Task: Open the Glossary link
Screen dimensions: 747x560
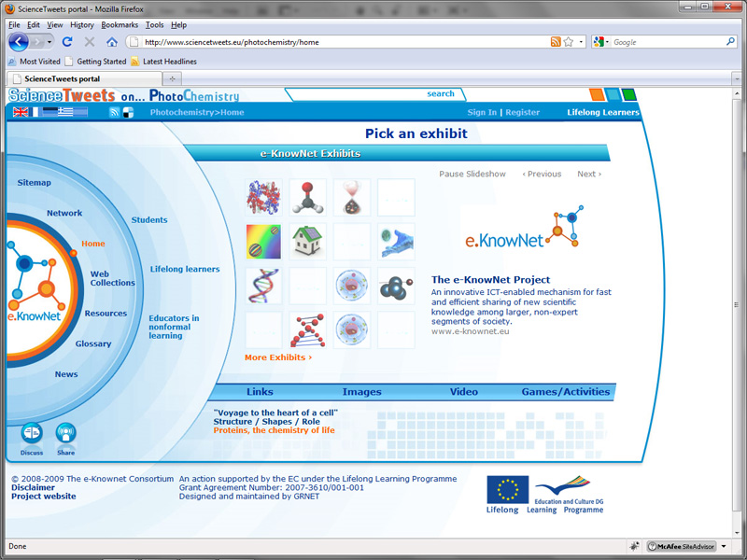Action: click(x=93, y=343)
